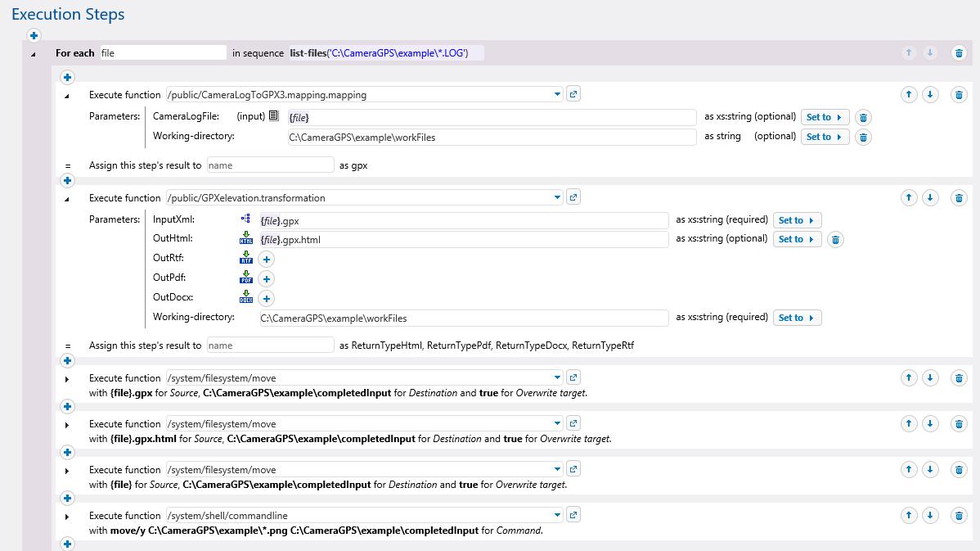980x551 pixels.
Task: Click the For each variable name field
Action: pyautogui.click(x=163, y=53)
